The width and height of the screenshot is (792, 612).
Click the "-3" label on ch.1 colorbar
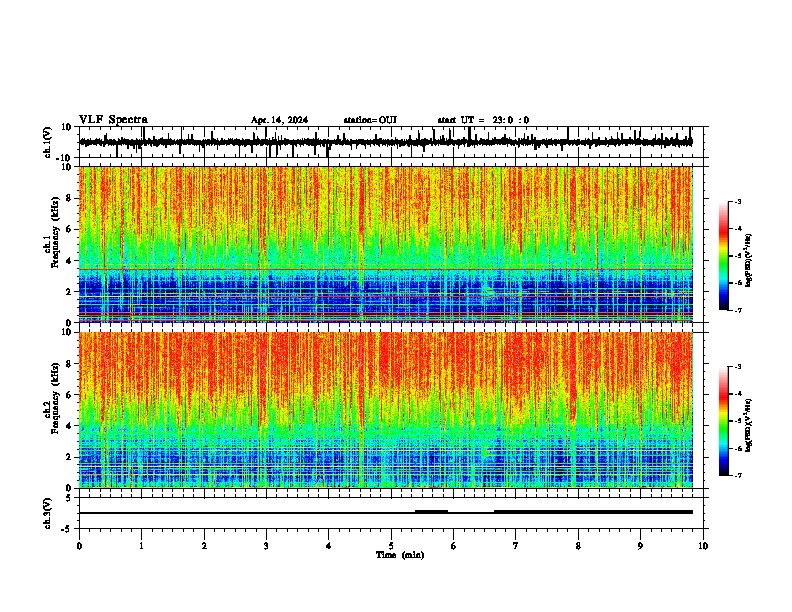[737, 202]
